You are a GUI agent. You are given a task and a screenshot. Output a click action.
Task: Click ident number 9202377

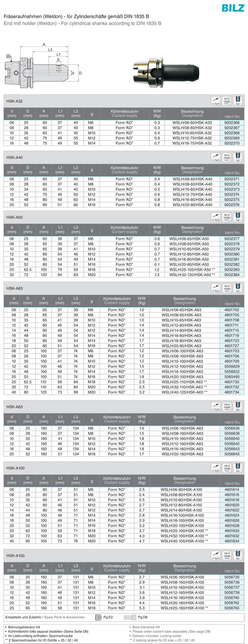pos(232,239)
